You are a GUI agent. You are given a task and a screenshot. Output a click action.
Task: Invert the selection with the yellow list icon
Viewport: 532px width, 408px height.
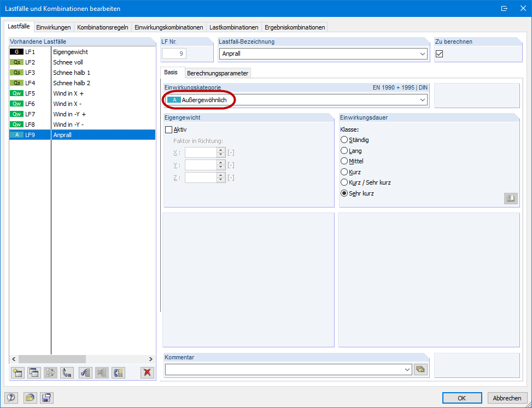pos(119,372)
